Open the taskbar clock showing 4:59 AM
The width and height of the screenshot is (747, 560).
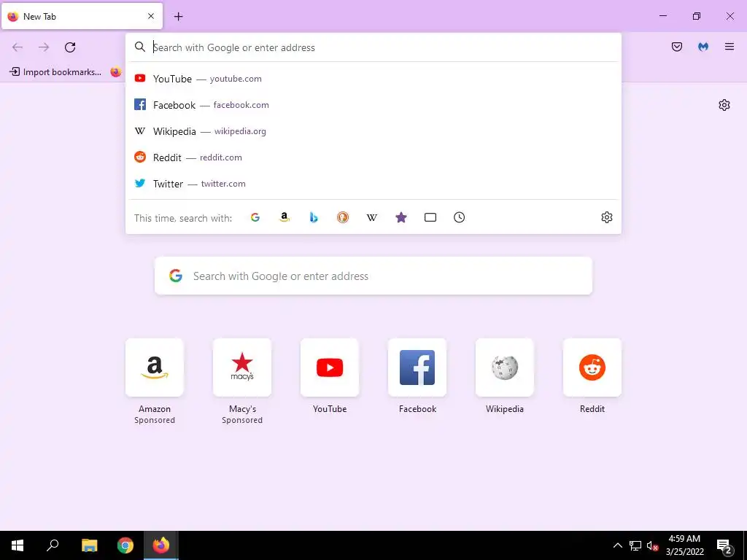click(684, 545)
